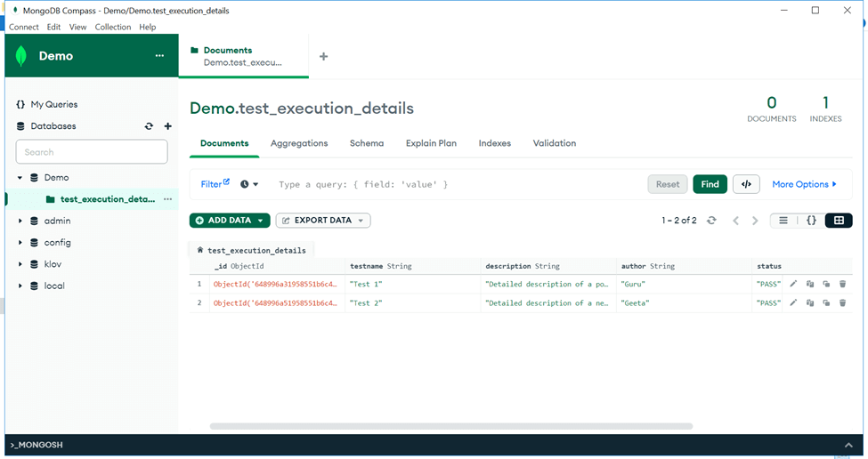Screen dimensions: 868x459
Task: Click the refresh databases icon in sidebar
Action: tap(149, 126)
